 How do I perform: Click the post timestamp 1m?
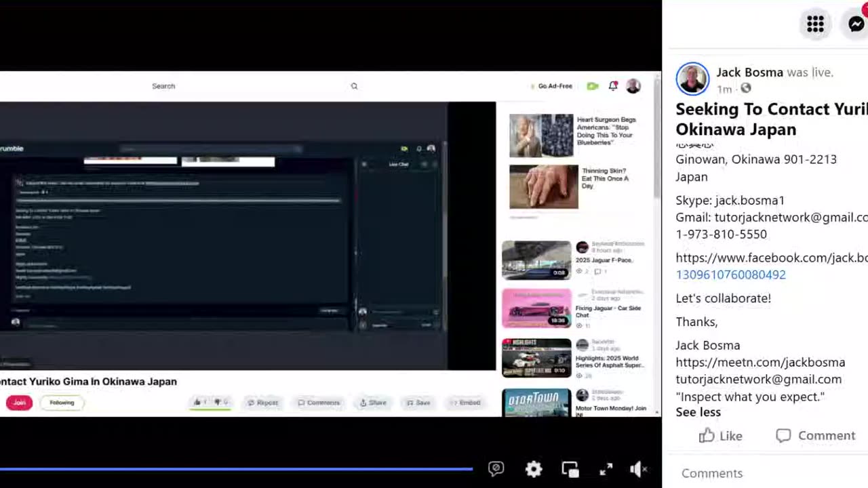pyautogui.click(x=724, y=89)
